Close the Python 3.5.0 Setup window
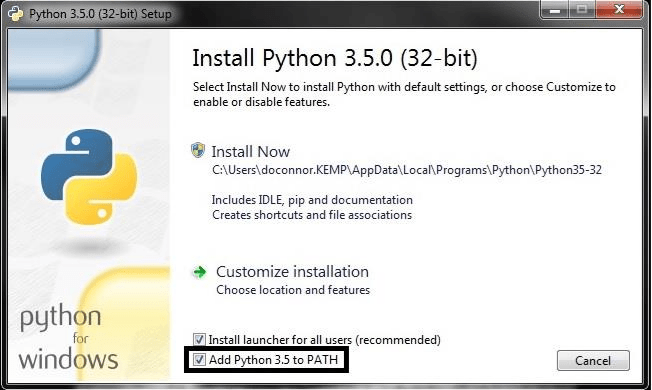This screenshot has height=390, width=652. point(619,10)
